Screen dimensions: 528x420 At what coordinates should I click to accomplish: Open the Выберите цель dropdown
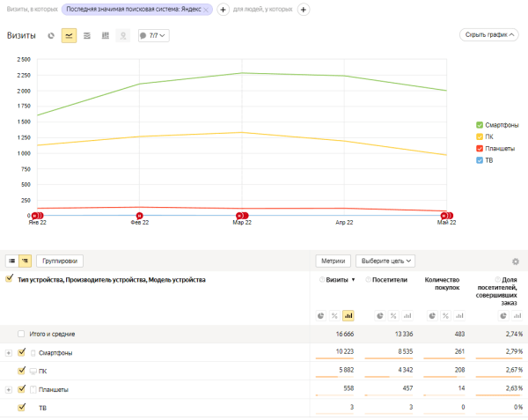(385, 261)
